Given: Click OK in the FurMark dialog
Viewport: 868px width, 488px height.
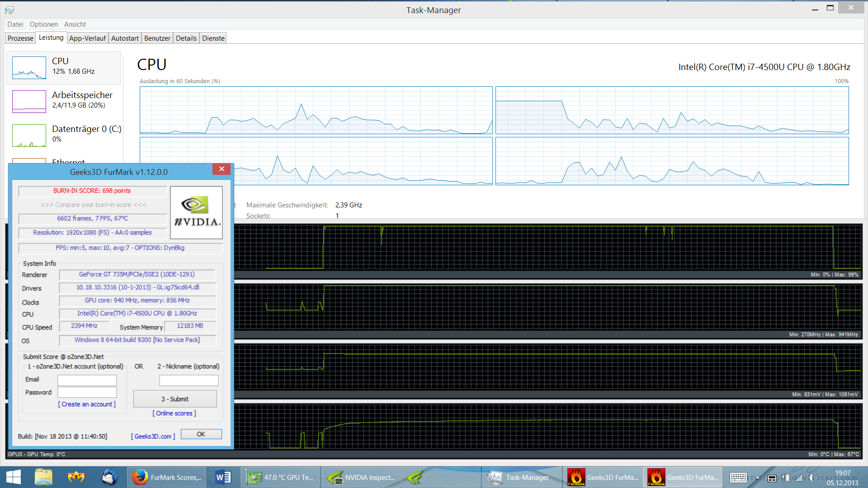Looking at the screenshot, I should click(201, 434).
